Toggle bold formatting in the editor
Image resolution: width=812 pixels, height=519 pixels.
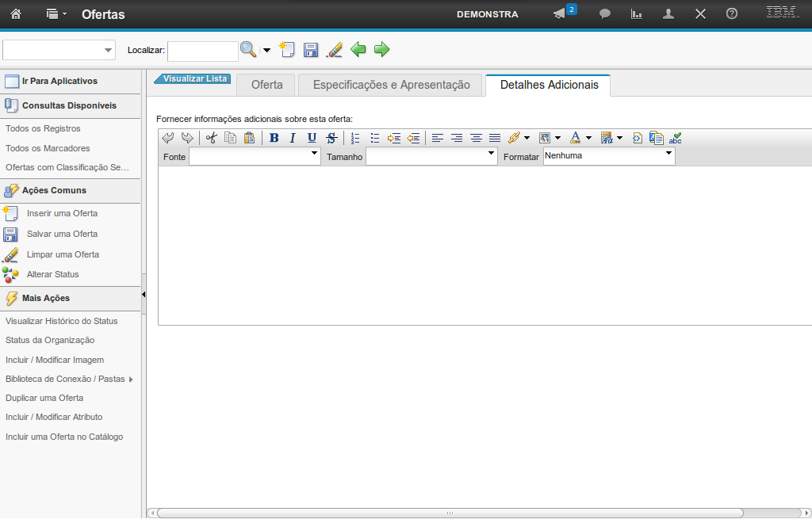pos(274,138)
